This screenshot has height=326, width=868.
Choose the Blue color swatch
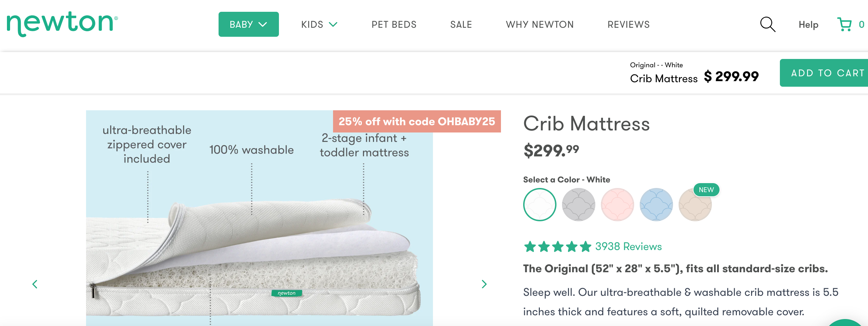coord(656,205)
